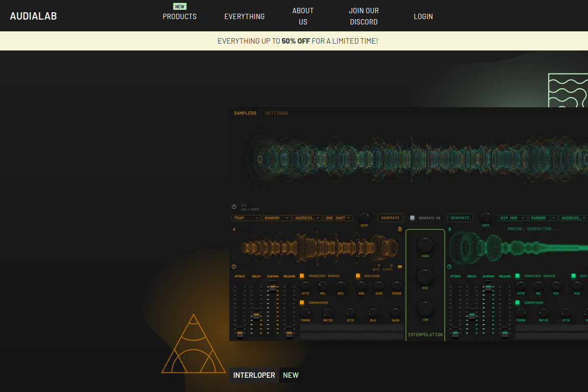Click sampler A's SIDE knob

tap(379, 286)
